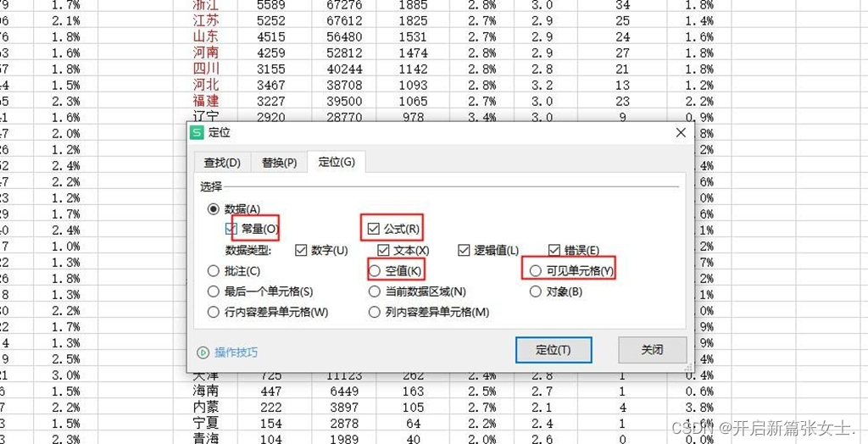Select the 最后一个单元格(S) option
The image size is (868, 444).
[213, 291]
